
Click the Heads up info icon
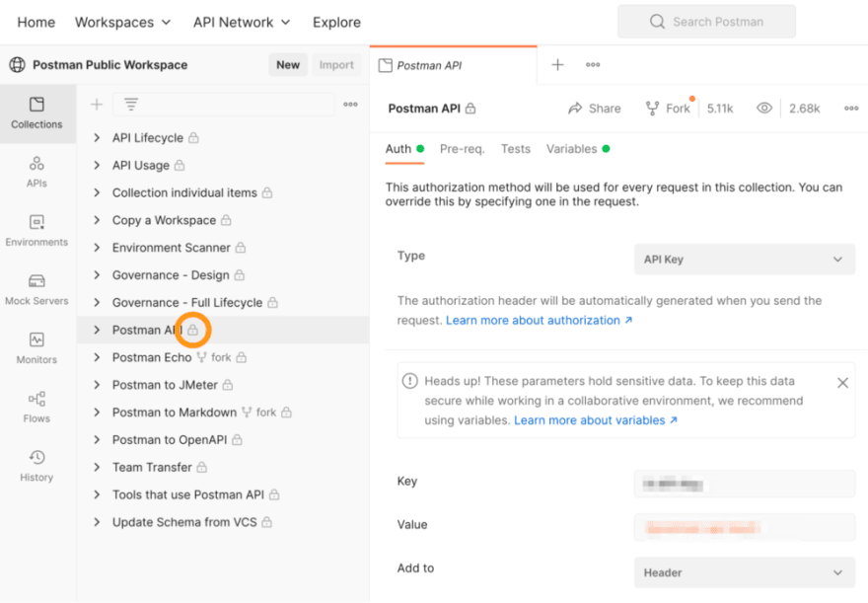pyautogui.click(x=409, y=381)
